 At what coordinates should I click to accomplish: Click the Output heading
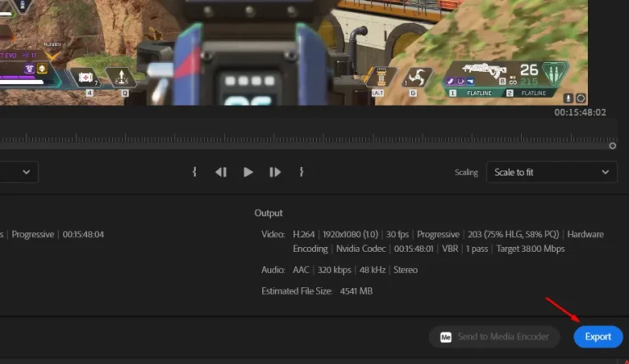[269, 213]
